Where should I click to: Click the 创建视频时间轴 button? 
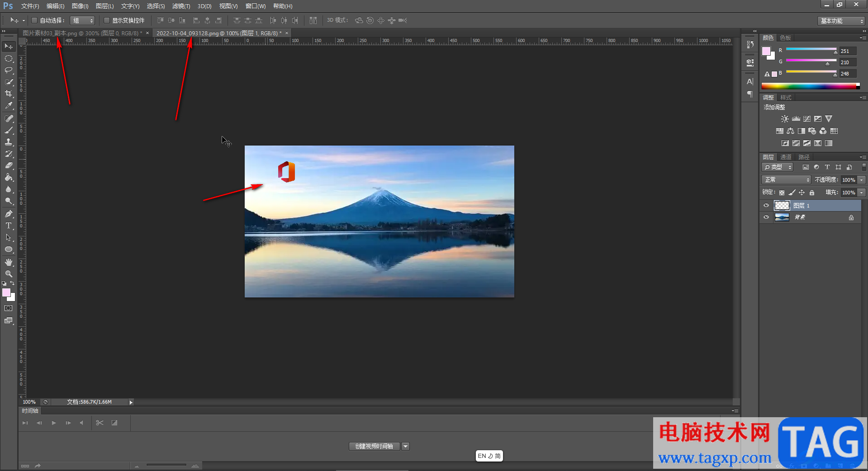click(x=374, y=446)
